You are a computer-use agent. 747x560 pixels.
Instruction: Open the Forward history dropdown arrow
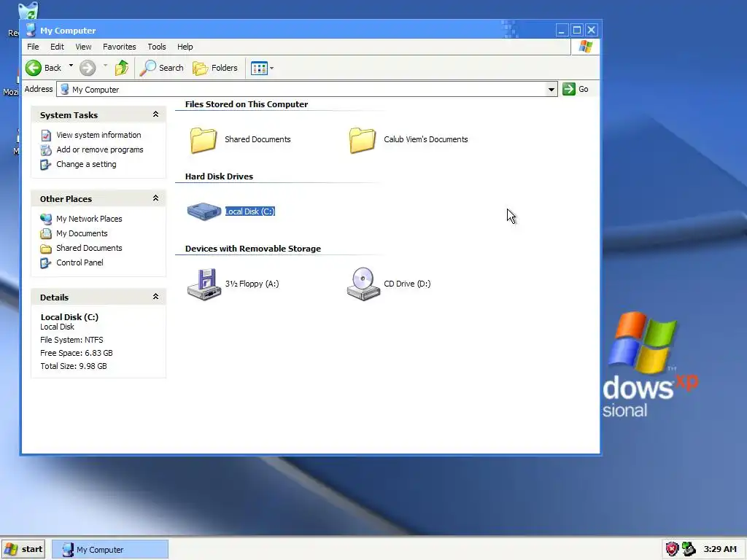[x=105, y=66]
